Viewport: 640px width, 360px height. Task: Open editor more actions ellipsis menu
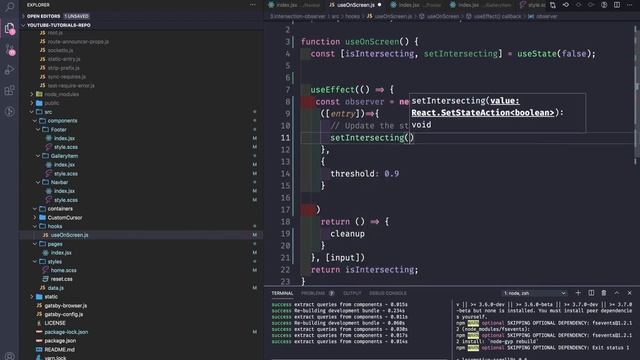pos(629,5)
